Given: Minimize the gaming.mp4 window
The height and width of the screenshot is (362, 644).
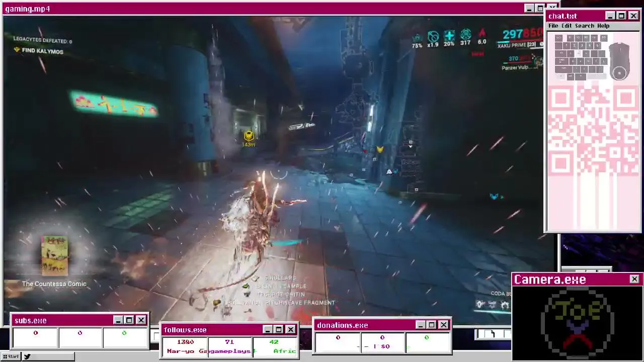Looking at the screenshot, I should click(529, 8).
